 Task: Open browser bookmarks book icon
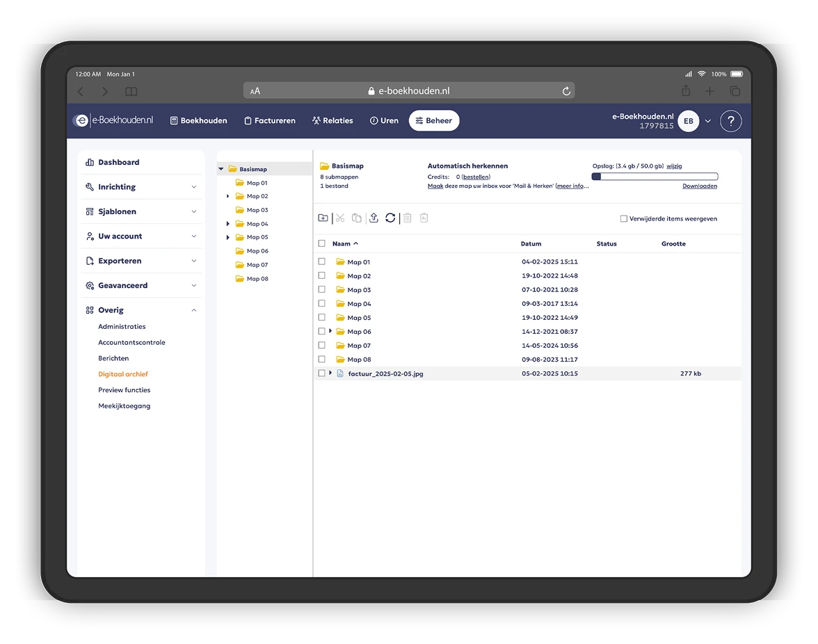[131, 92]
